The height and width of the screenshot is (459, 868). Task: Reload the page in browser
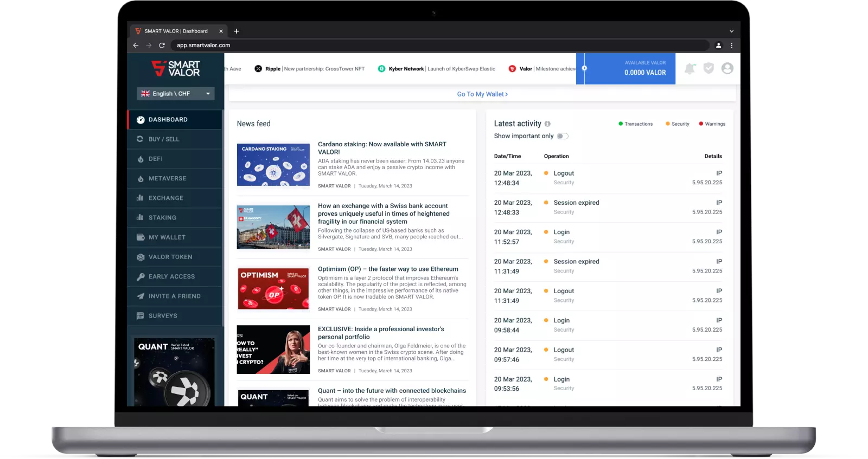point(162,46)
